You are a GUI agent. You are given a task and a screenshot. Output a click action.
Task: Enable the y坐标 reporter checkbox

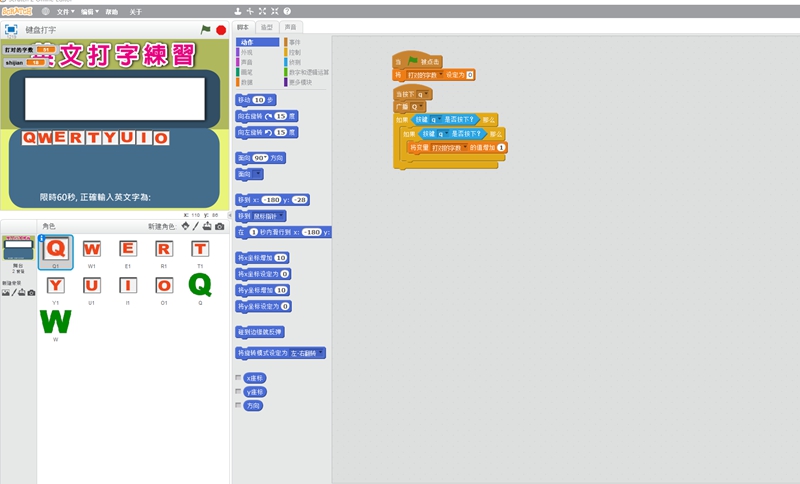(237, 392)
